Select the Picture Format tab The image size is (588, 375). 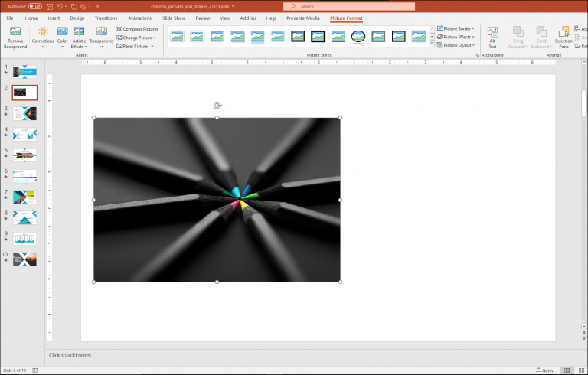346,18
